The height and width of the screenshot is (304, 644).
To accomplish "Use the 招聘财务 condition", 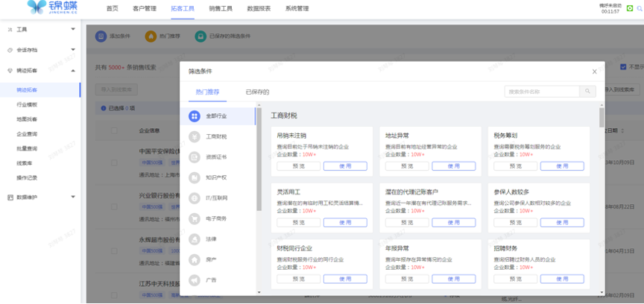I will coord(562,279).
